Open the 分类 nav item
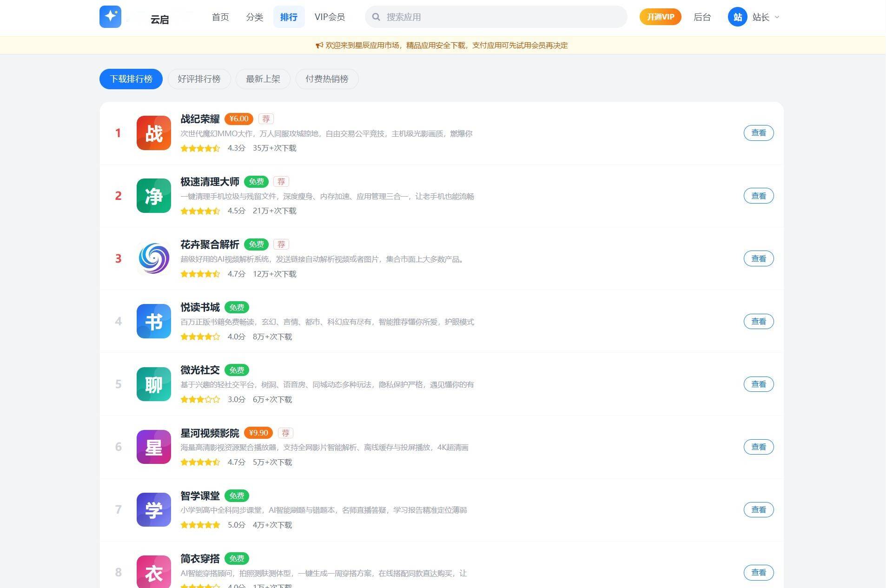Screen dimensions: 886x588 pyautogui.click(x=255, y=17)
